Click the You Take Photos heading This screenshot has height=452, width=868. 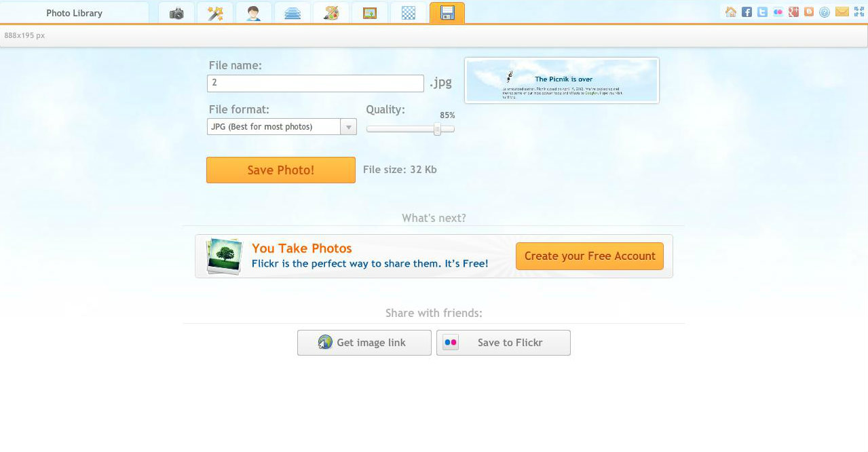(302, 248)
